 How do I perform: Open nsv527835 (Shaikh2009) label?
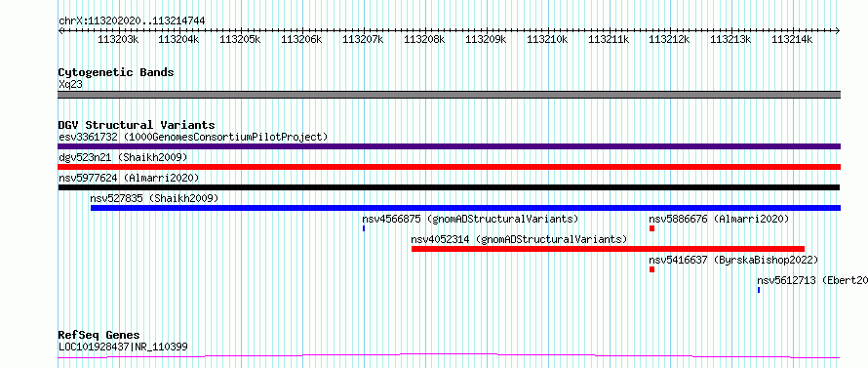(x=154, y=198)
